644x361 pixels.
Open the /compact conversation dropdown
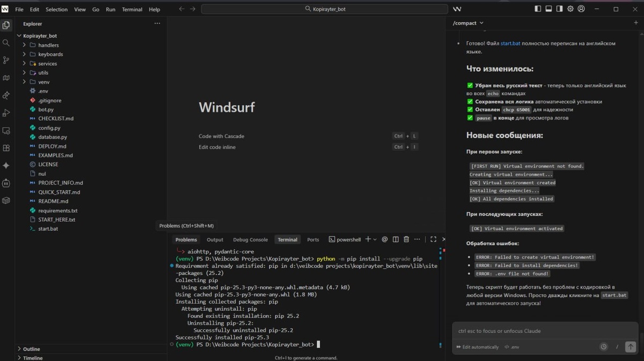(468, 23)
